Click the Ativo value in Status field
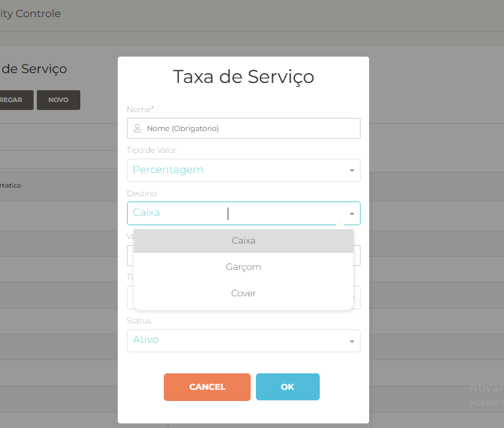 point(145,340)
